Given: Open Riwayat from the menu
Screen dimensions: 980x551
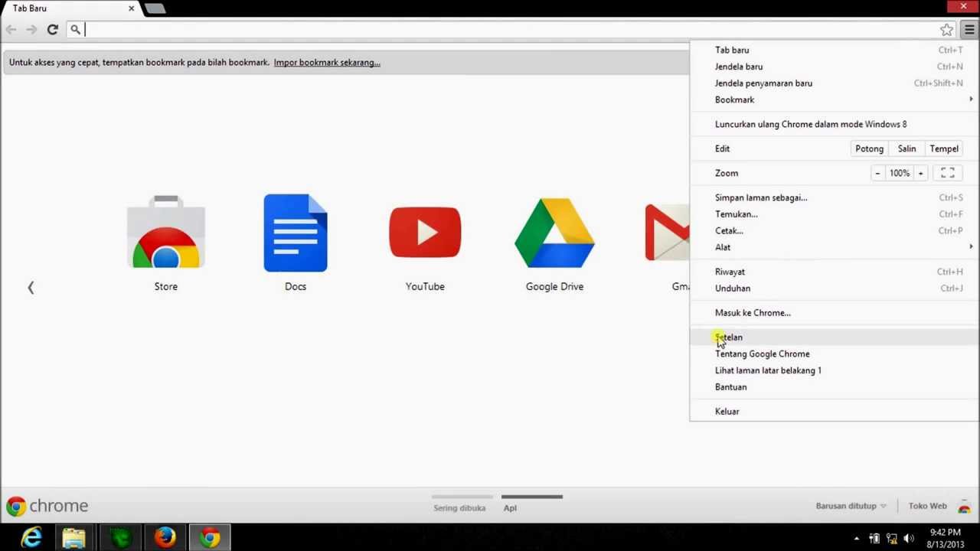Looking at the screenshot, I should (834, 272).
